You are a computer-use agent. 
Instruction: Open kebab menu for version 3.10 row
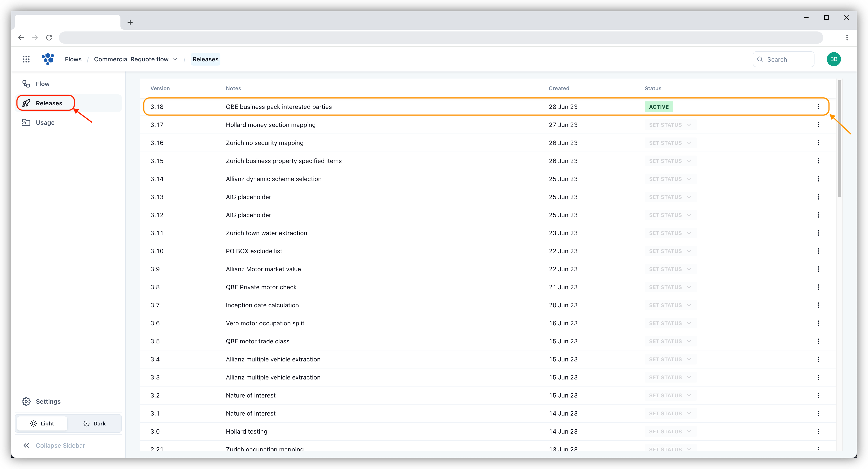pos(818,251)
